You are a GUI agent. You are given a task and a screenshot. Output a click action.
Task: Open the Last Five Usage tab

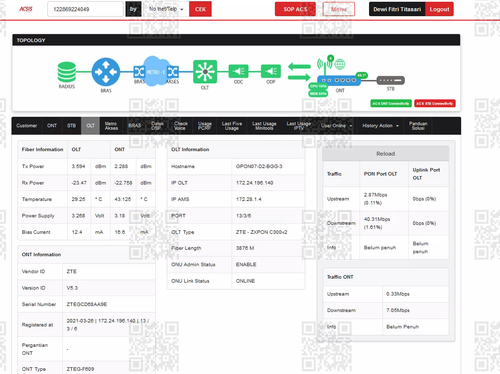(232, 126)
